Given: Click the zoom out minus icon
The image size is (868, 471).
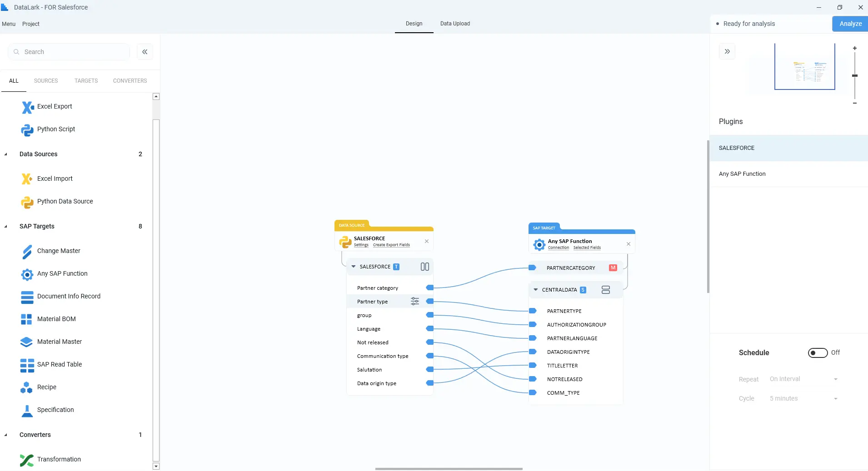Looking at the screenshot, I should click(855, 103).
